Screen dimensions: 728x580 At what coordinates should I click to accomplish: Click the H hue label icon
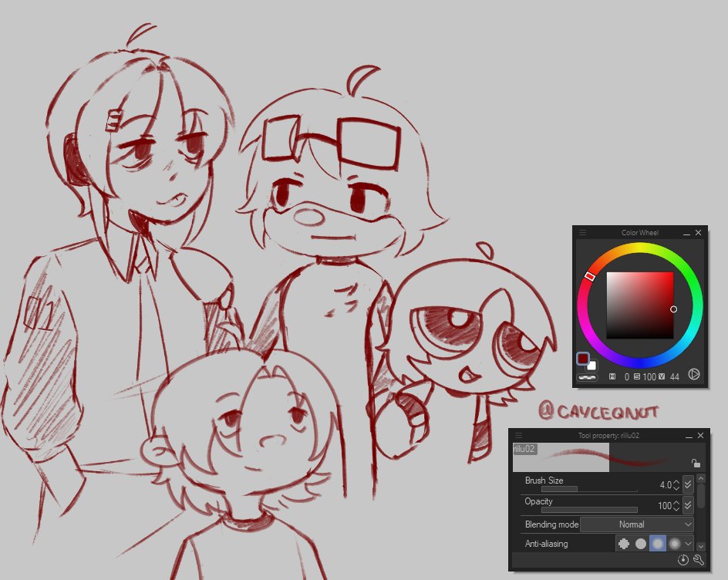(612, 376)
